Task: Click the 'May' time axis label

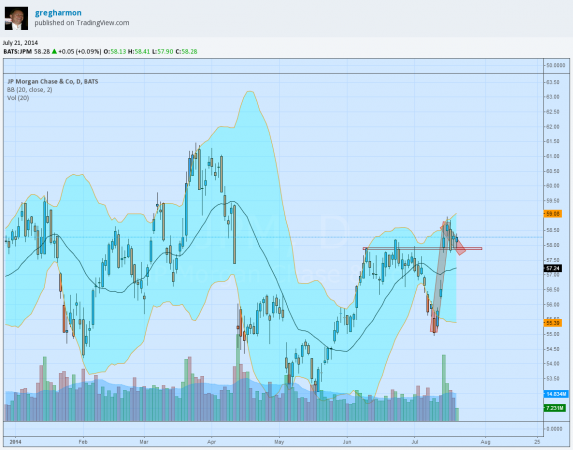Action: [x=279, y=442]
